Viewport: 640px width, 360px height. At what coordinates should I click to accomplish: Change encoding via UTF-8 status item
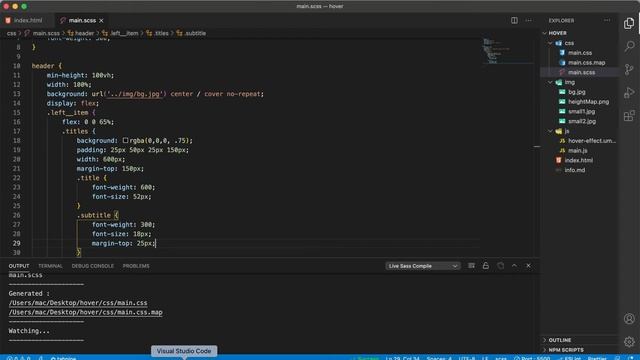[467, 358]
